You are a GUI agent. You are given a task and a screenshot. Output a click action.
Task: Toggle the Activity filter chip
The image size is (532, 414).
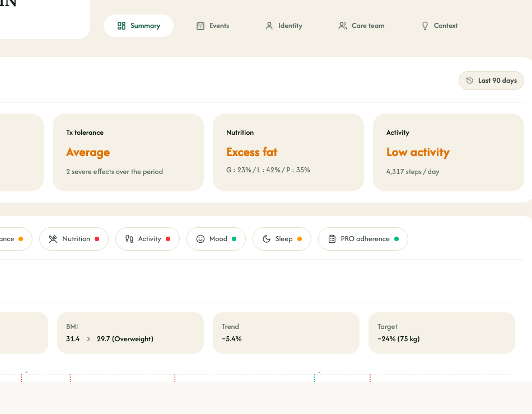point(148,239)
